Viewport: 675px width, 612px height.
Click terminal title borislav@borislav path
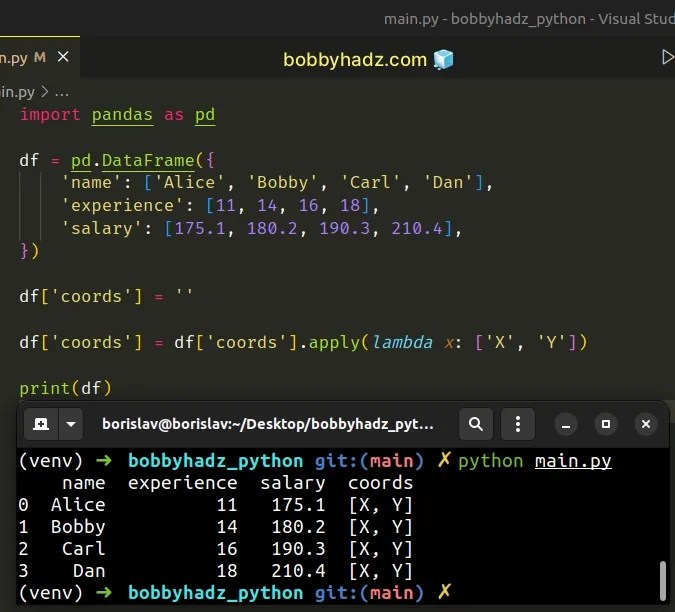click(268, 424)
